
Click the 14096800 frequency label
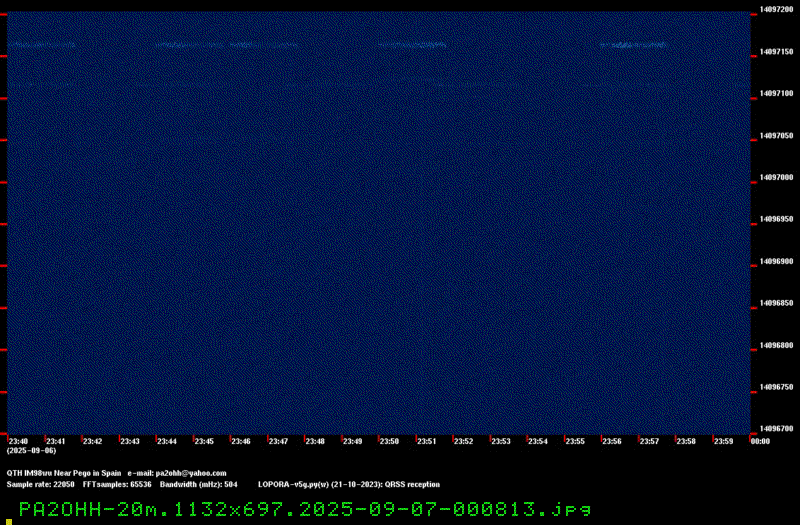coord(777,345)
